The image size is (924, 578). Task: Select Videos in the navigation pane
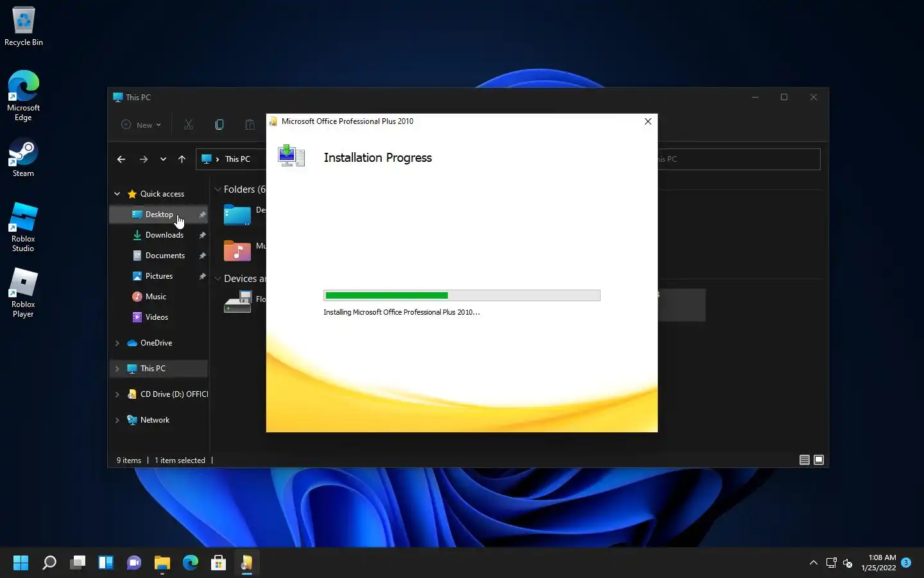click(x=158, y=317)
